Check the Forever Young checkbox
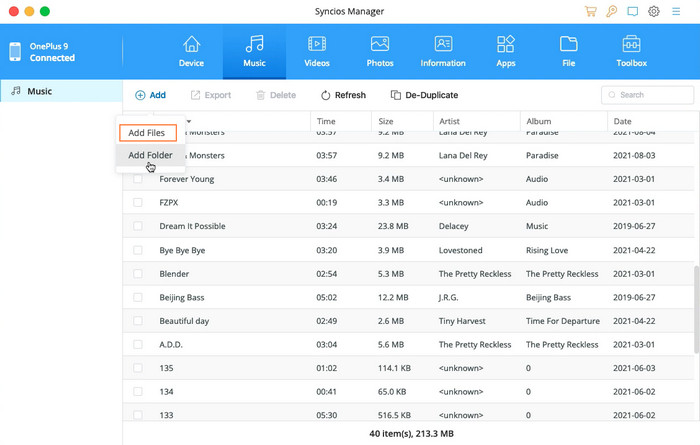700x445 pixels. (138, 179)
